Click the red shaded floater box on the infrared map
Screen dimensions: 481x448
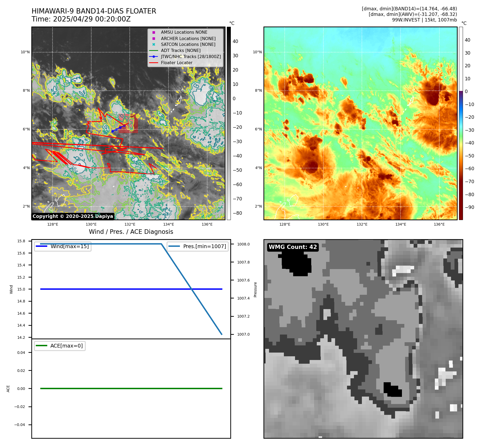tap(128, 123)
